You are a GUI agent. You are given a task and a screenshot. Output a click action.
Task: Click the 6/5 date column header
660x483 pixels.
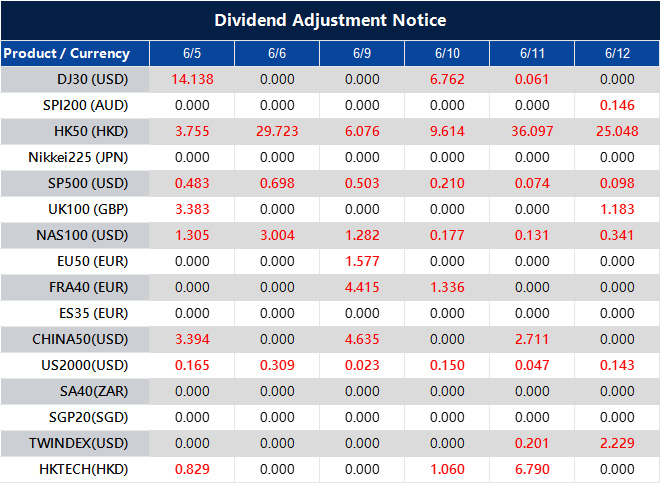pyautogui.click(x=192, y=53)
